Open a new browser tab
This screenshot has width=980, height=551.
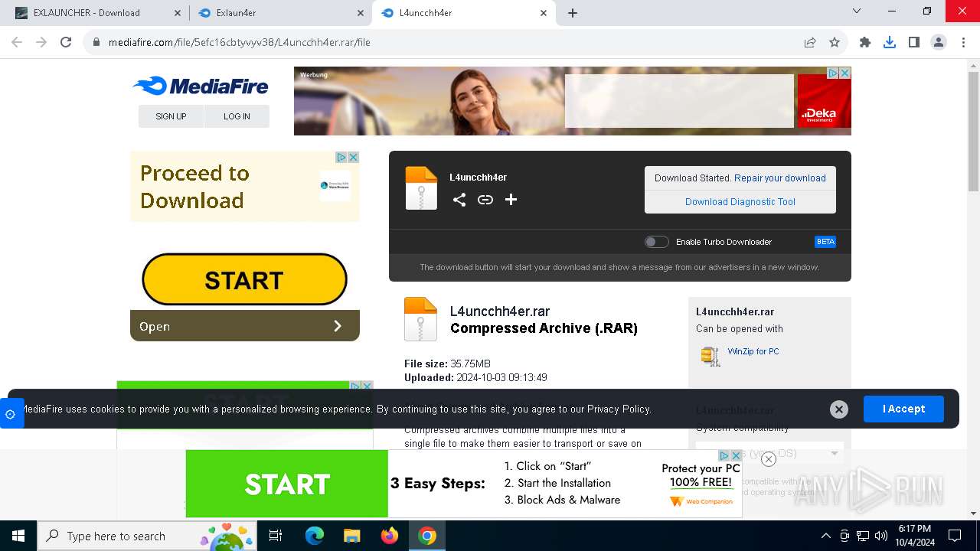click(573, 12)
